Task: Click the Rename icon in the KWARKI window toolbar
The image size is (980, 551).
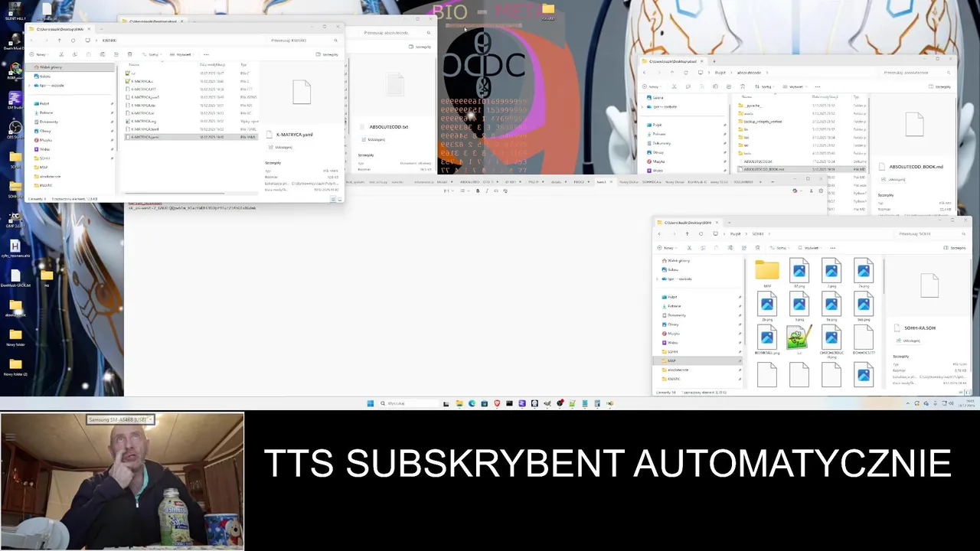Action: click(x=103, y=54)
